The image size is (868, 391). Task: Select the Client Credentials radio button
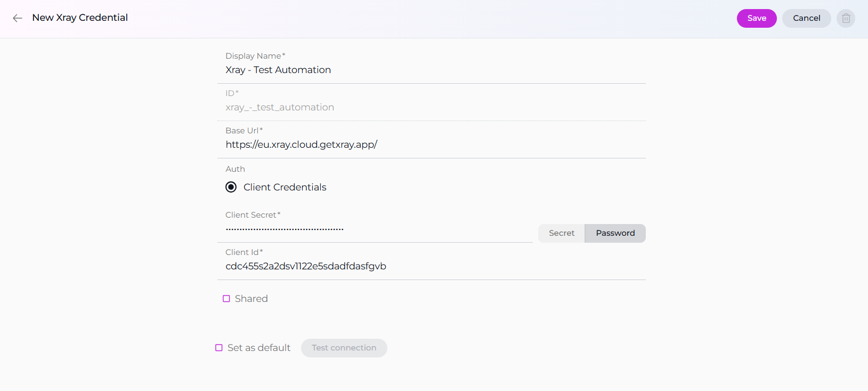(x=231, y=187)
